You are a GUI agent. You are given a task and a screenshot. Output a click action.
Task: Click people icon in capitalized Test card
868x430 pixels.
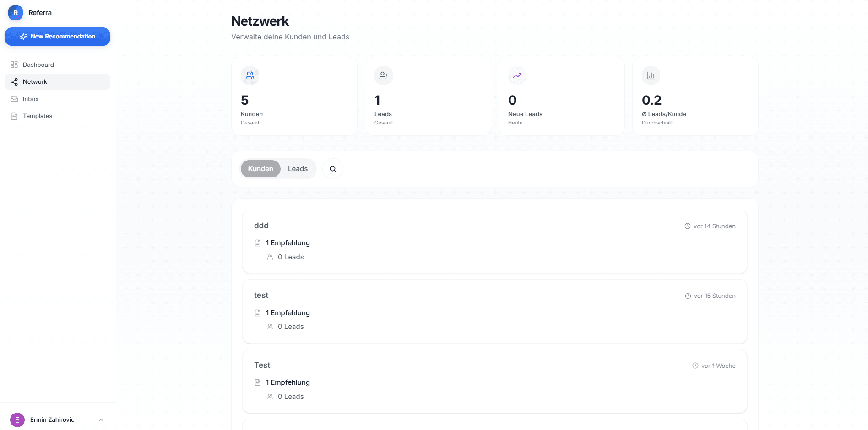[270, 397]
